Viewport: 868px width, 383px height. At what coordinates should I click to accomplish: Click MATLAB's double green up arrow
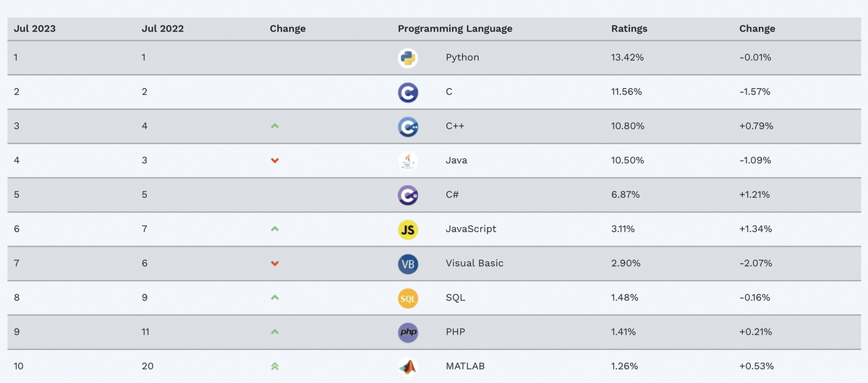275,366
